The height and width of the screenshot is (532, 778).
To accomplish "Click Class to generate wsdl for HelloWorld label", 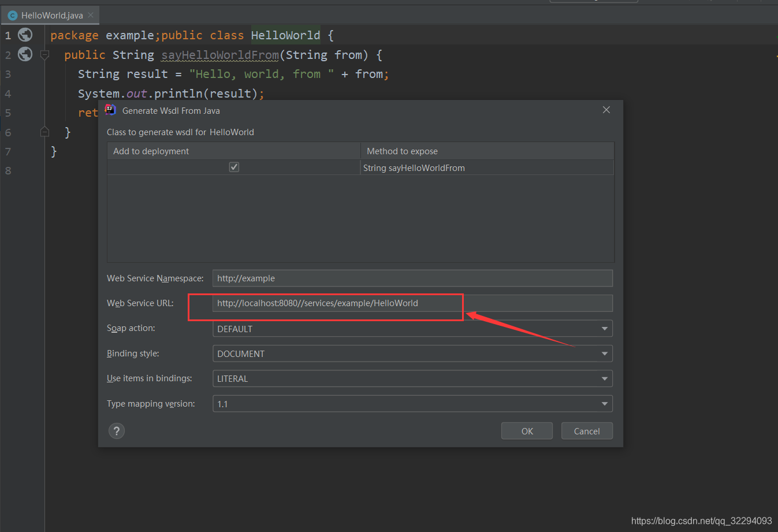I will click(x=180, y=132).
